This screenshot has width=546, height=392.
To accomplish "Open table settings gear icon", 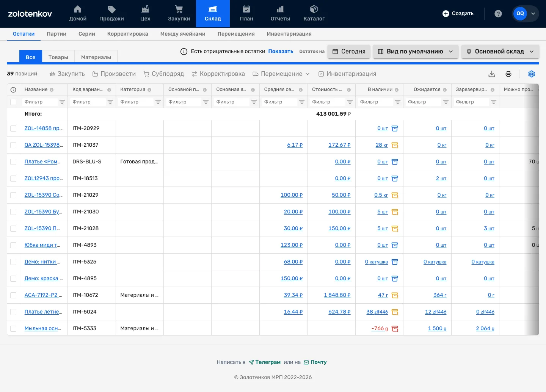I will 532,74.
